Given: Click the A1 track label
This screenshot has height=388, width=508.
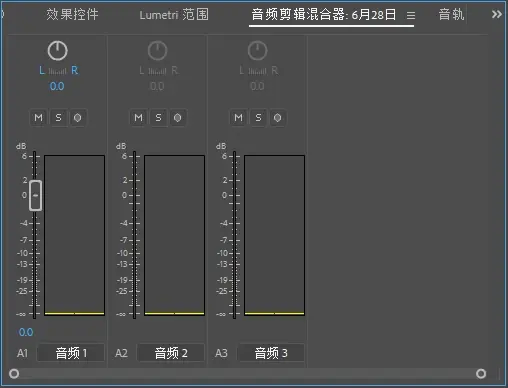Looking at the screenshot, I should coord(22,353).
